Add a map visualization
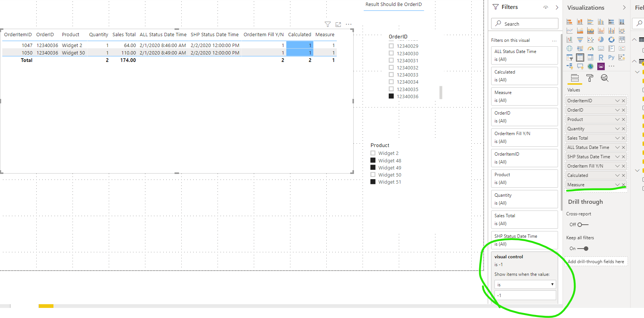 click(570, 49)
